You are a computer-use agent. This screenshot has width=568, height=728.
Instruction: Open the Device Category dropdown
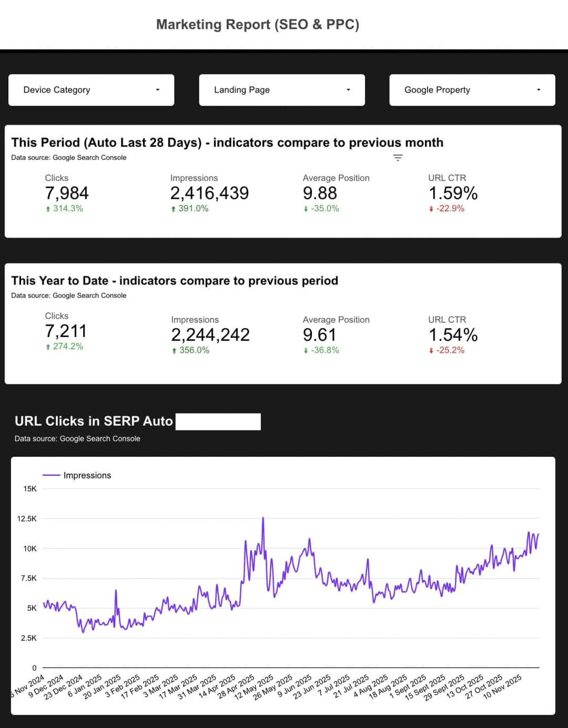157,90
